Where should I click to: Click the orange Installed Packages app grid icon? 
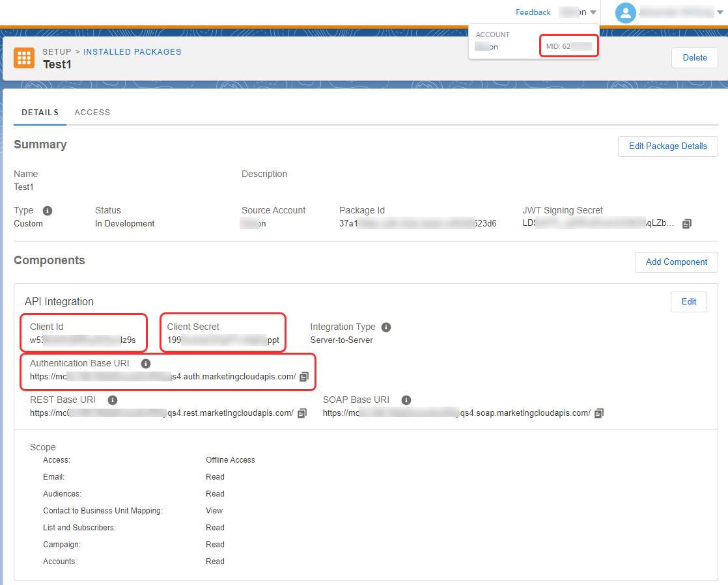24,58
